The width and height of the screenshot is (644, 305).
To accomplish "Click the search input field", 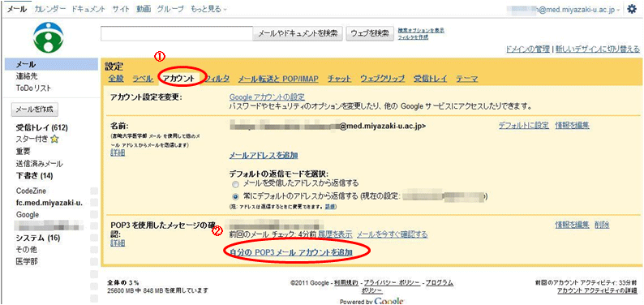I will pos(177,33).
